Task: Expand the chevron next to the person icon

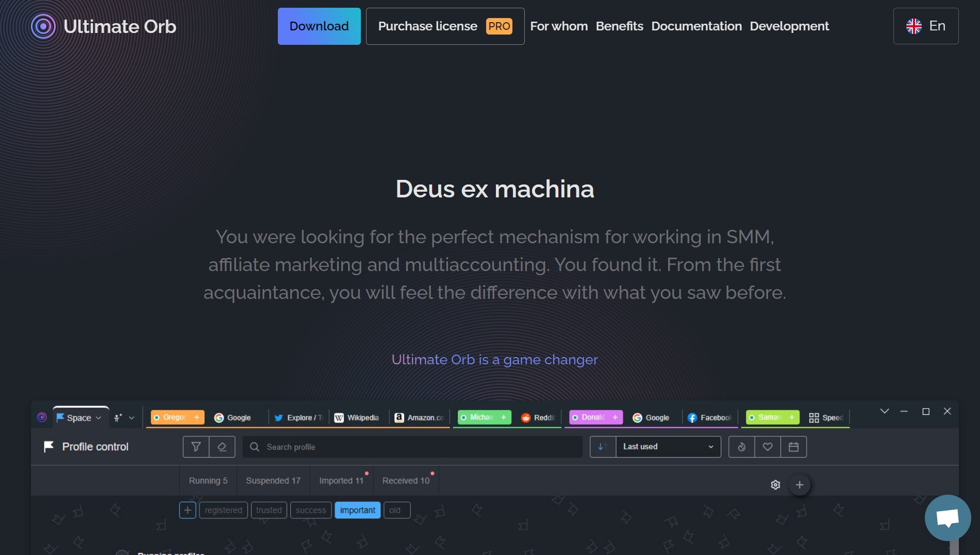Action: 131,418
